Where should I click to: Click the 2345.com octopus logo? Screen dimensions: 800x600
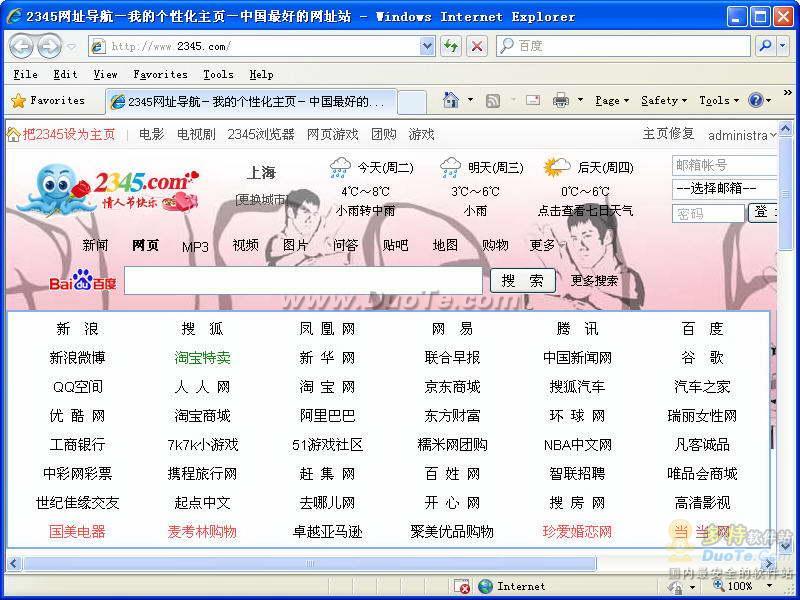(x=108, y=189)
